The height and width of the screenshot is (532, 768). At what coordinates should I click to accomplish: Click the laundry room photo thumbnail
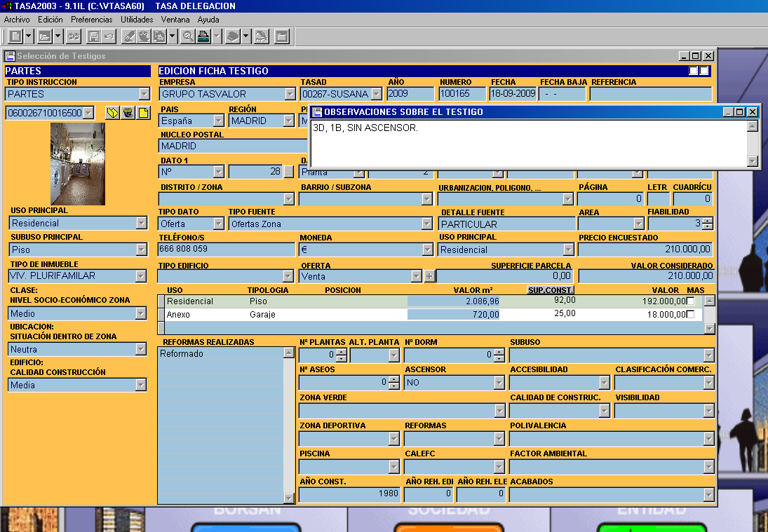(77, 164)
